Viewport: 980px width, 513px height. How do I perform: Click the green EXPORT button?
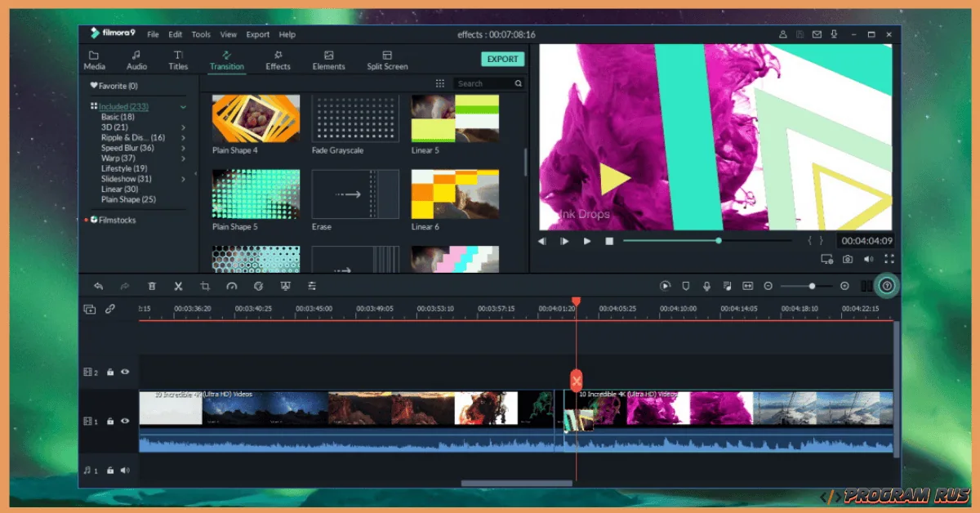click(502, 59)
